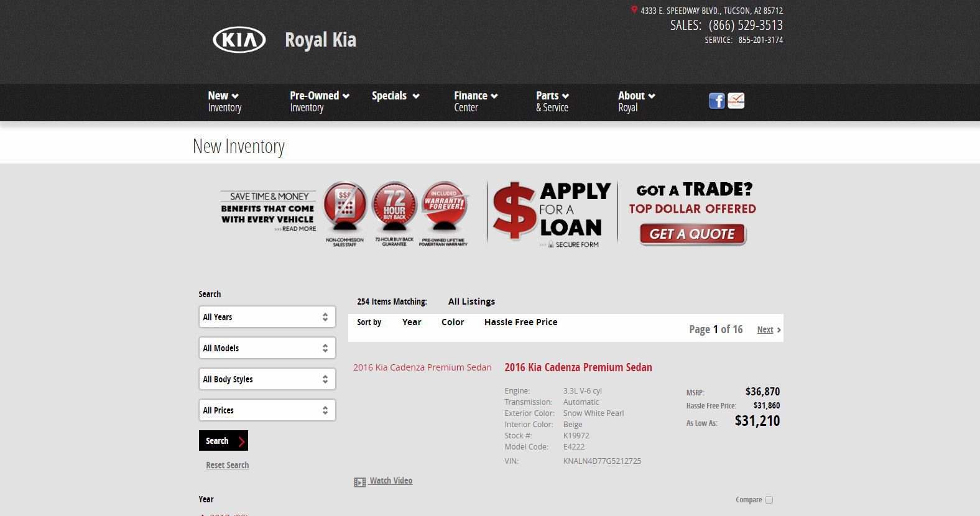Open the Parts & Service menu
This screenshot has width=980, height=516.
tap(553, 101)
